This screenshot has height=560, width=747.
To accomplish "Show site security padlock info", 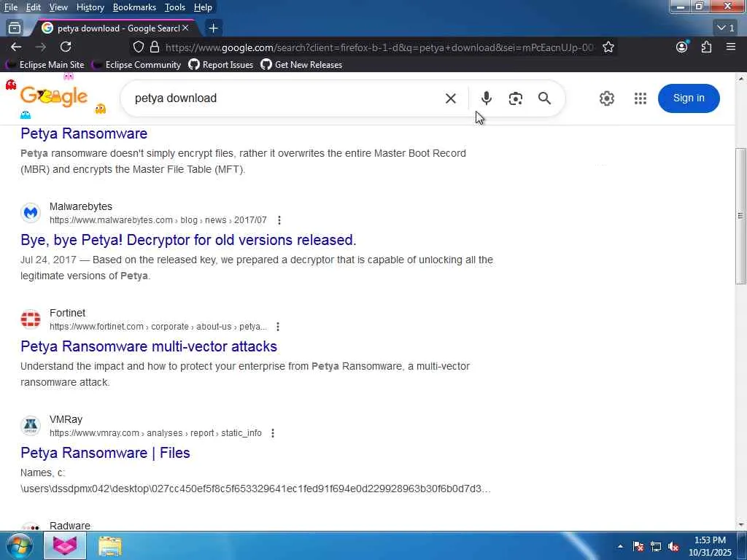I will 155,47.
